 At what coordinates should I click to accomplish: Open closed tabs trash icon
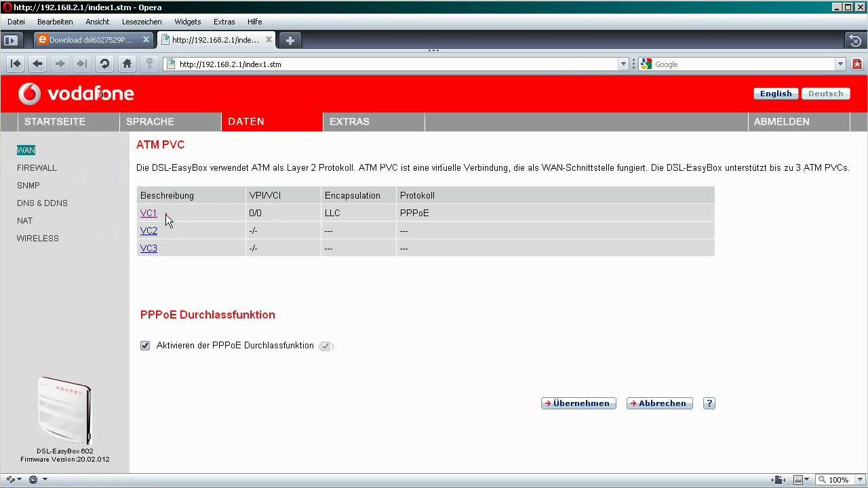(x=856, y=40)
